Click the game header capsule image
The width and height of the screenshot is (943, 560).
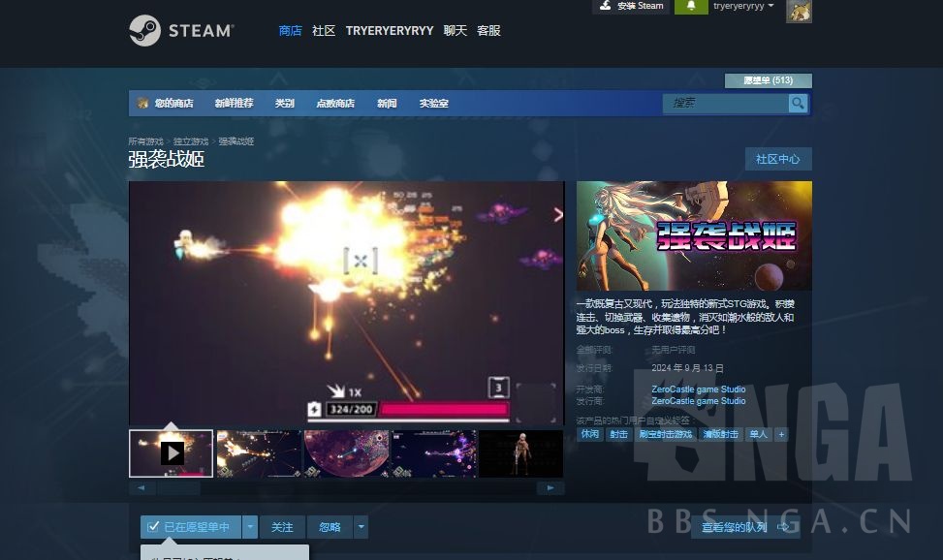click(x=694, y=235)
